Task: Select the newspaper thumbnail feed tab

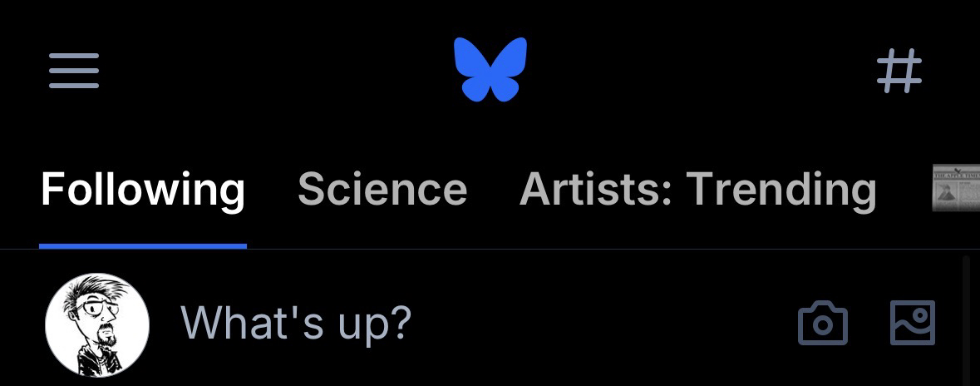Action: tap(956, 188)
